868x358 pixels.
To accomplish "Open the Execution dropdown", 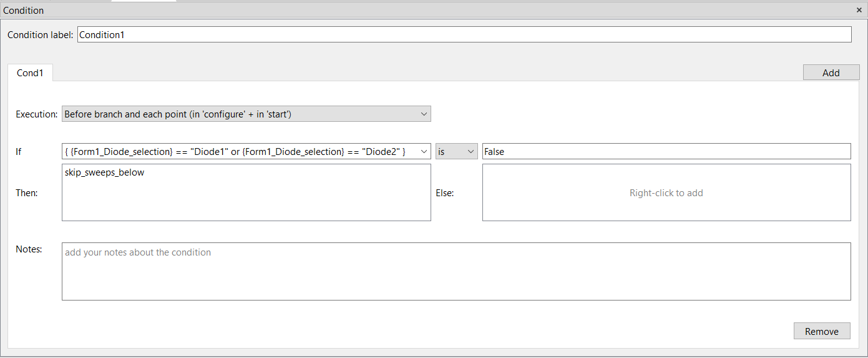I will coord(246,114).
